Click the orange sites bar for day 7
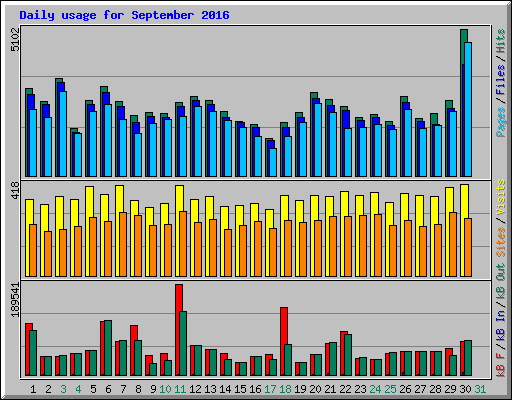This screenshot has height=400, width=512. point(123,244)
